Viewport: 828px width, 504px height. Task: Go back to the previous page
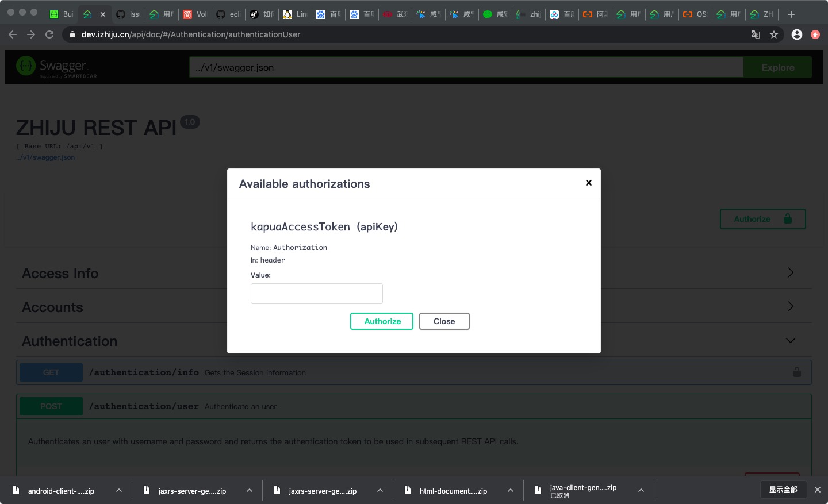coord(13,34)
